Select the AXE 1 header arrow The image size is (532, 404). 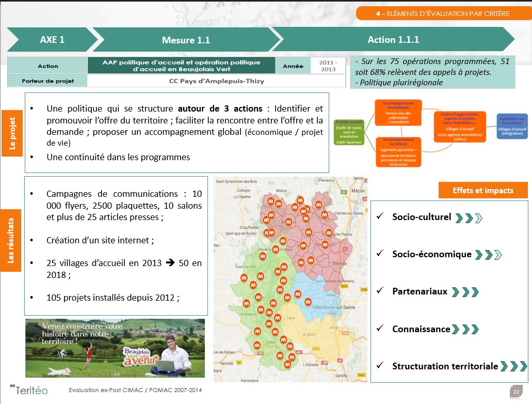(52, 40)
